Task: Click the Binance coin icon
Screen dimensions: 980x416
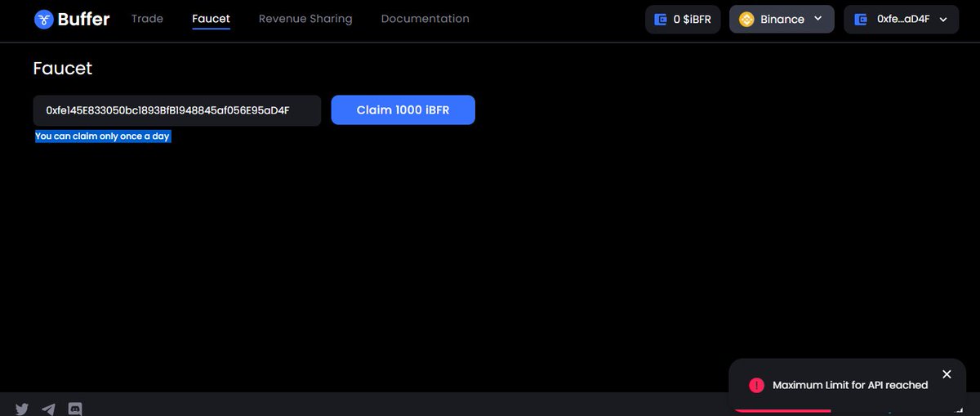Action: 746,19
